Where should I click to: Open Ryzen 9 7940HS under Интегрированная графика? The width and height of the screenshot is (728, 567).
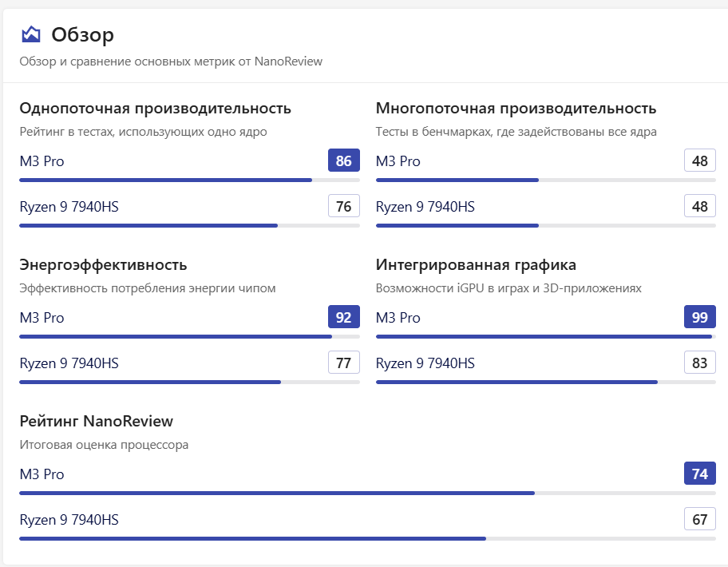tap(425, 363)
